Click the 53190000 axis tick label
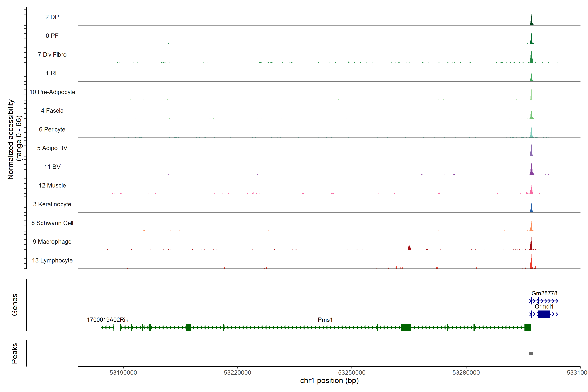Image resolution: width=588 pixels, height=392 pixels. point(123,373)
